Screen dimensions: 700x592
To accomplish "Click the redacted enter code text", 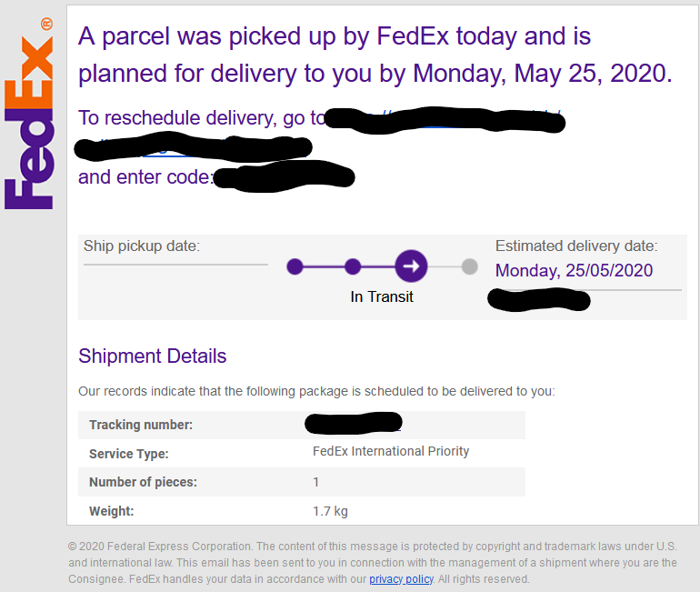I will point(284,176).
